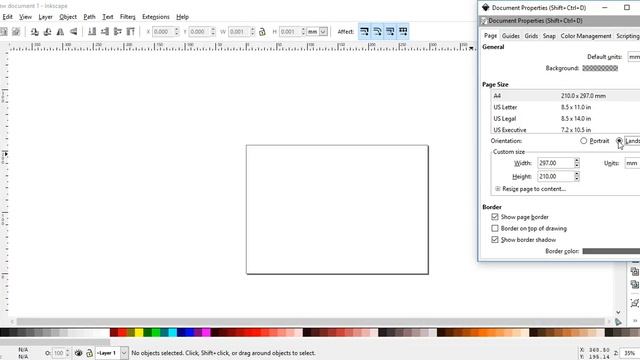640x360 pixels.
Task: Switch to the Guides tab
Action: tap(511, 36)
